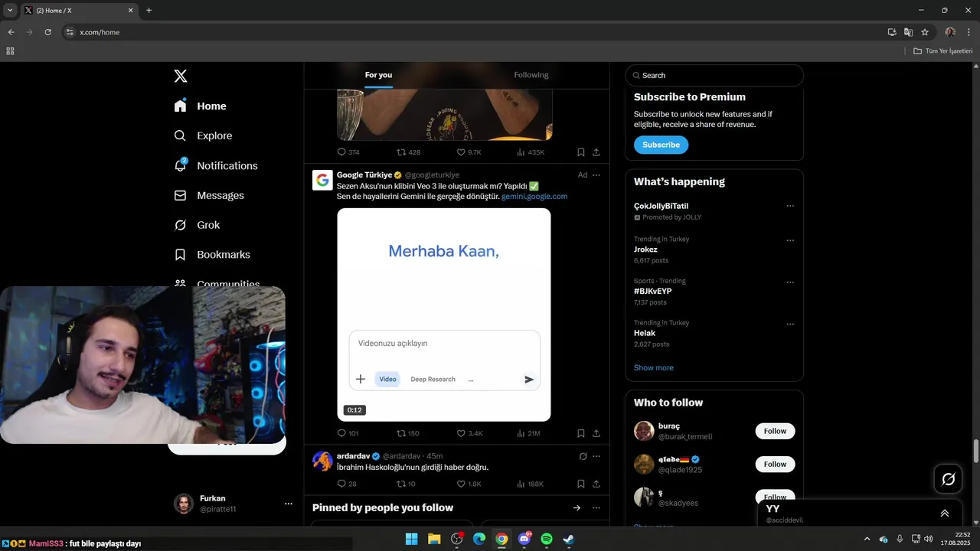Open floating Grok button at bottom right
Image resolution: width=980 pixels, height=551 pixels.
click(x=949, y=479)
